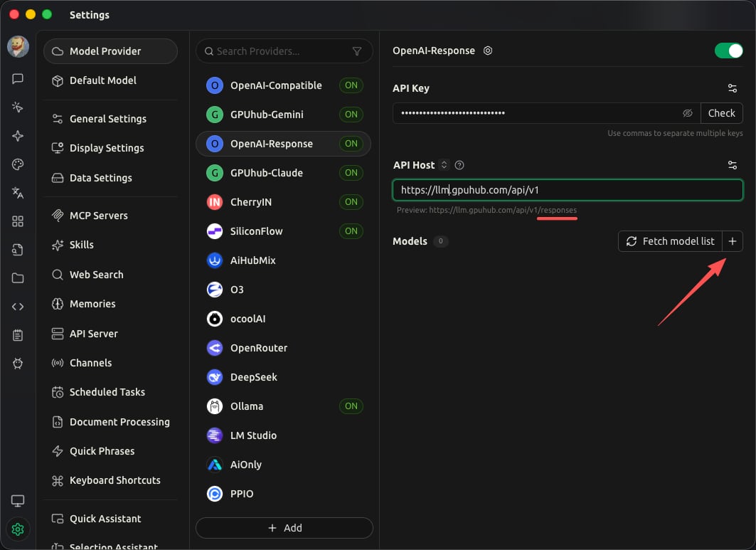
Task: Open the translate sidebar icon
Action: [x=18, y=193]
